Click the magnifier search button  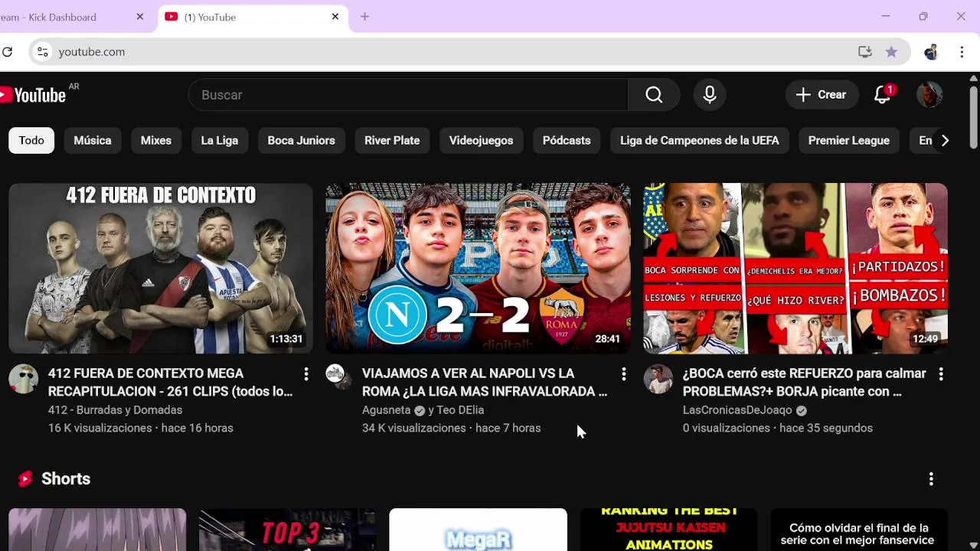pyautogui.click(x=654, y=95)
